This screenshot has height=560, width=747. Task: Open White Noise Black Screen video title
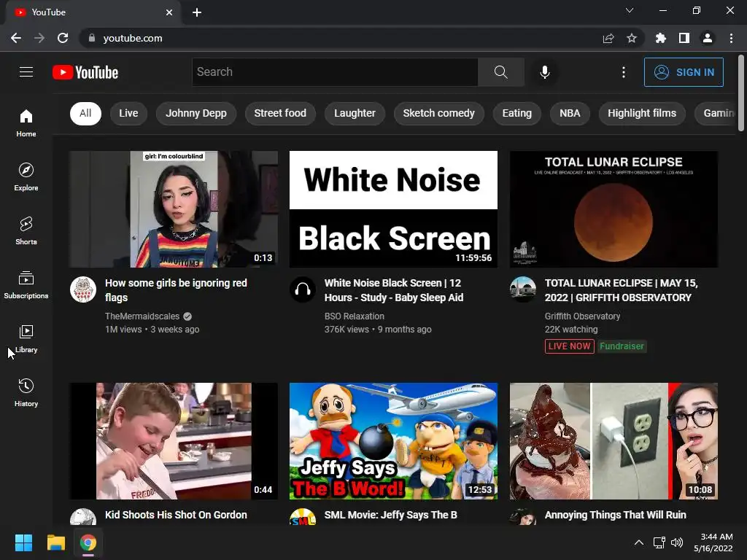point(394,290)
